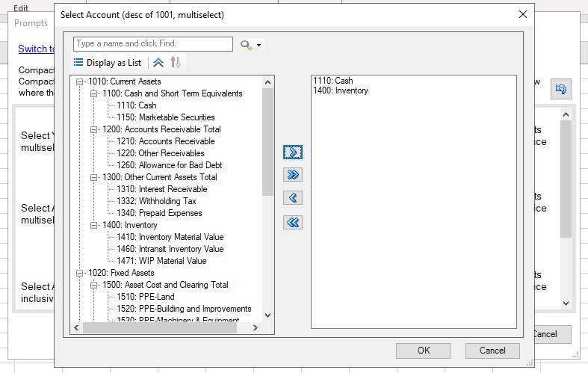Viewport: 588px width, 373px height.
Task: Click the Find magnifier icon
Action: [x=246, y=45]
